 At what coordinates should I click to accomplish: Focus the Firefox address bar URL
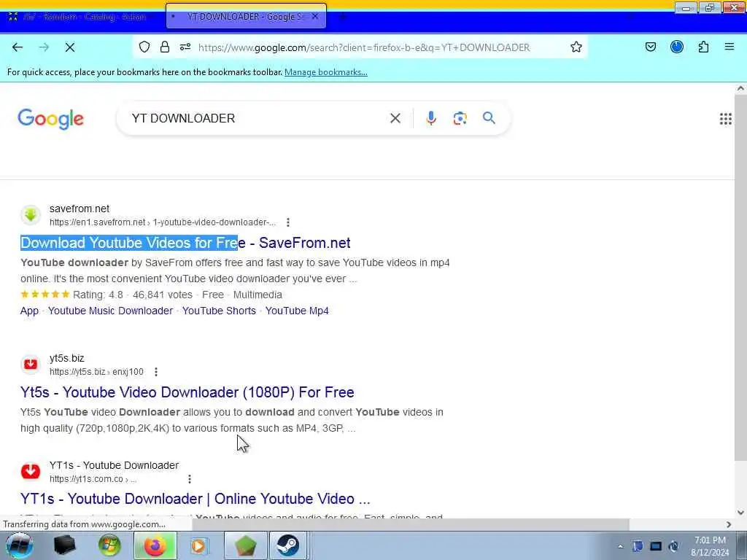[x=364, y=47]
